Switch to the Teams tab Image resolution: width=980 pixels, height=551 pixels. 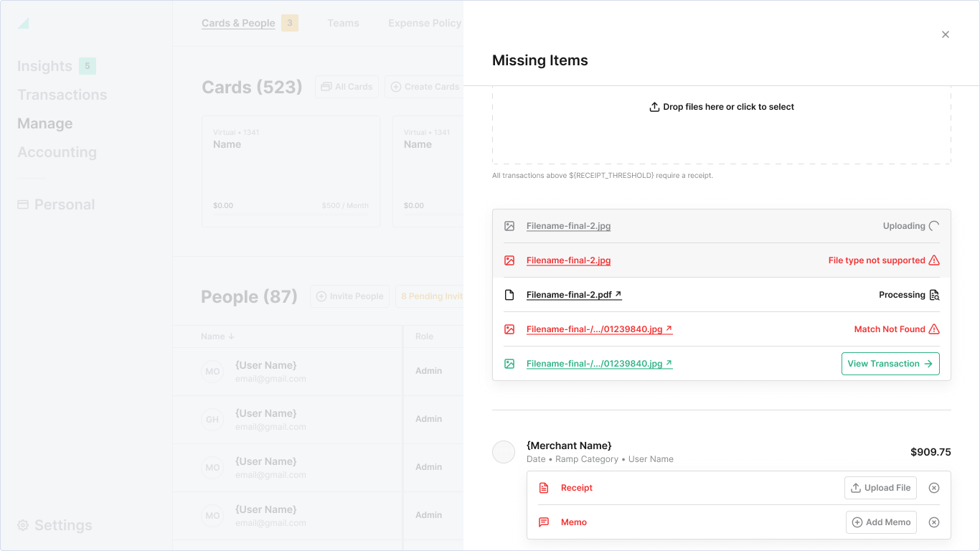343,23
